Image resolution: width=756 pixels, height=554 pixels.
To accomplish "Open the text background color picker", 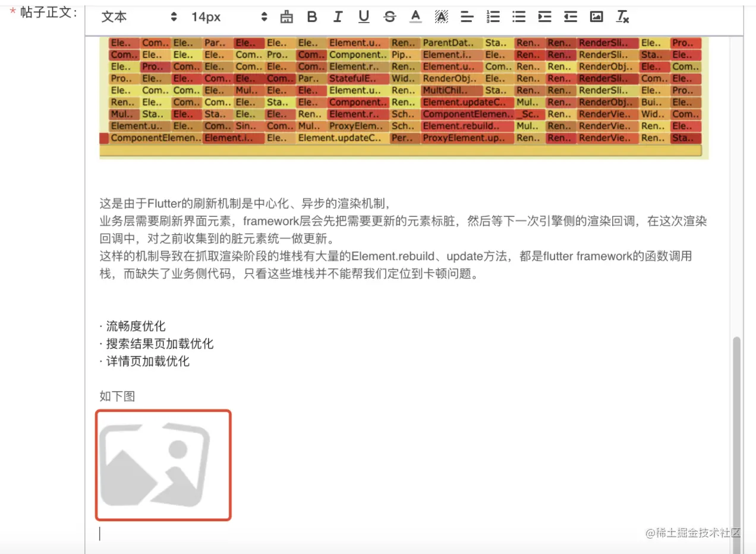I will tap(441, 17).
